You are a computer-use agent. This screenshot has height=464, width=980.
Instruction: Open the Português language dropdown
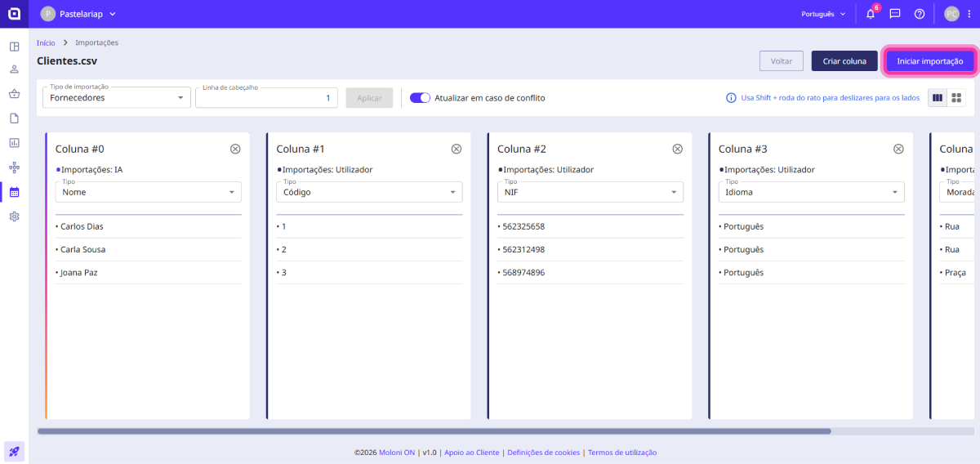pos(823,14)
